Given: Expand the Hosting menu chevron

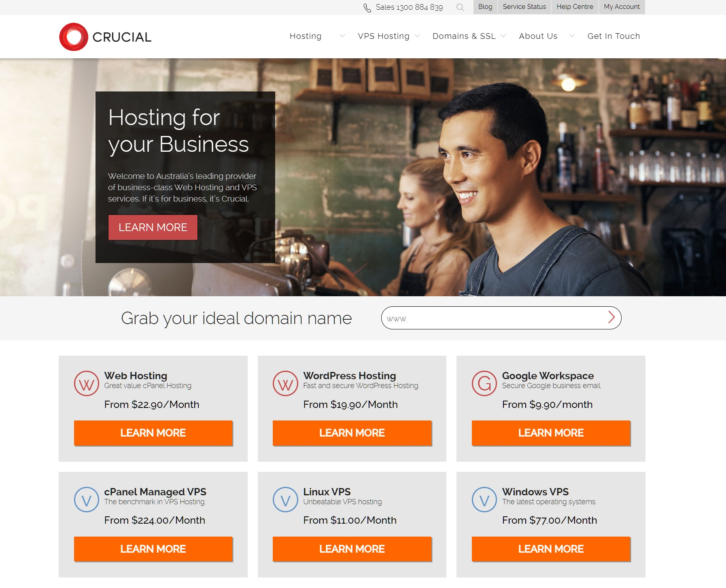Looking at the screenshot, I should pos(342,36).
